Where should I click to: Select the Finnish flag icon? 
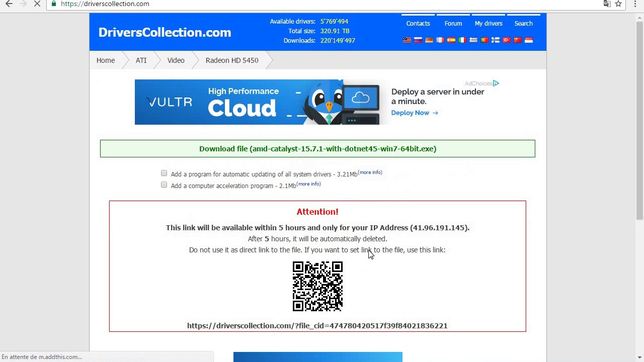point(496,40)
